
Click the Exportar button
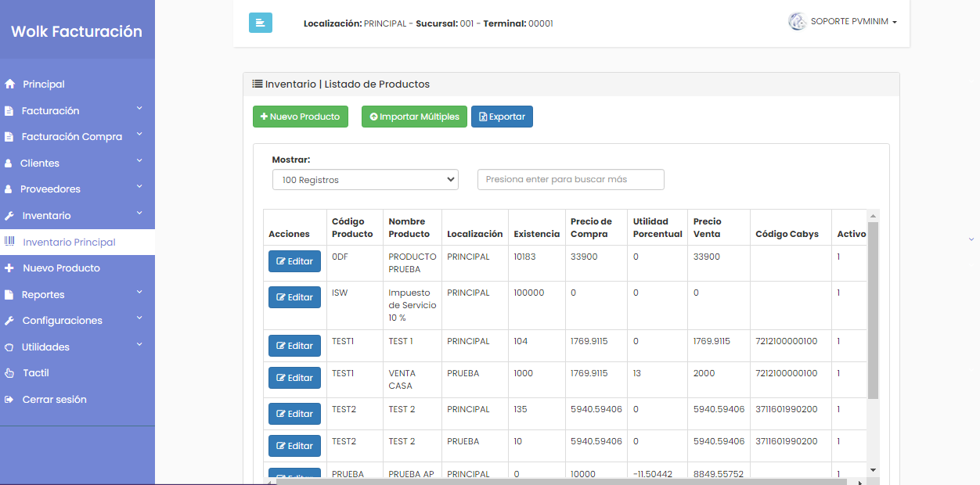pos(502,117)
